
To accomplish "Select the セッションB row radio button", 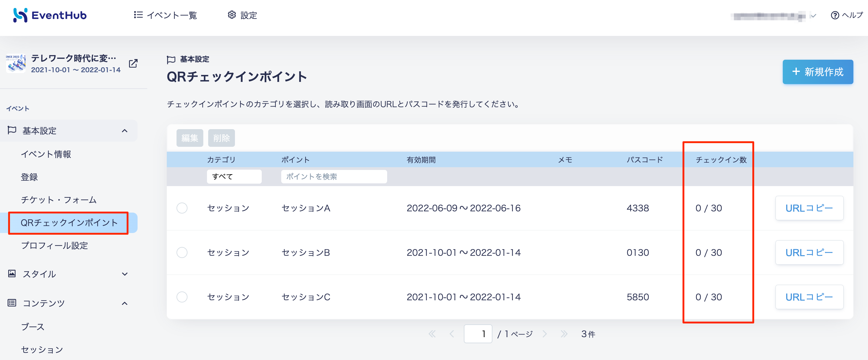I will pyautogui.click(x=182, y=252).
